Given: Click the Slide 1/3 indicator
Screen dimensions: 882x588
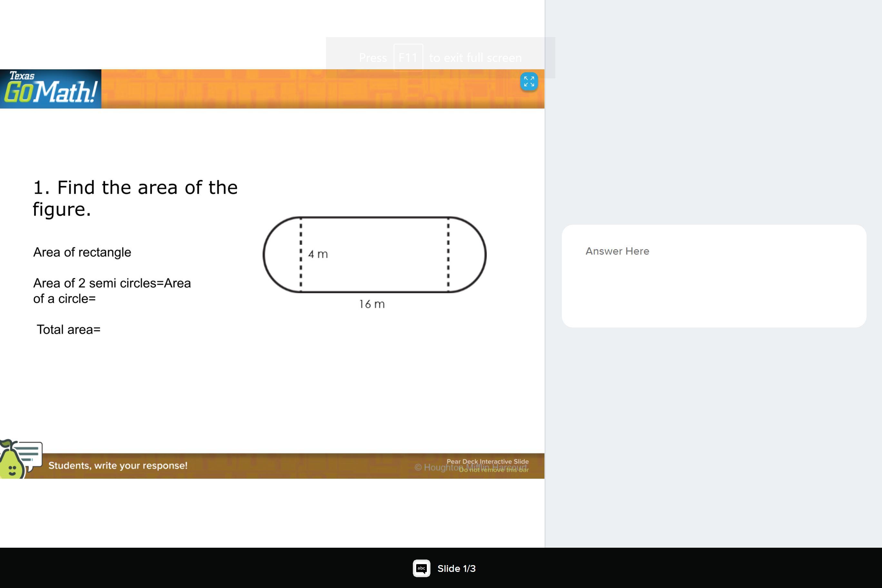Looking at the screenshot, I should [456, 569].
